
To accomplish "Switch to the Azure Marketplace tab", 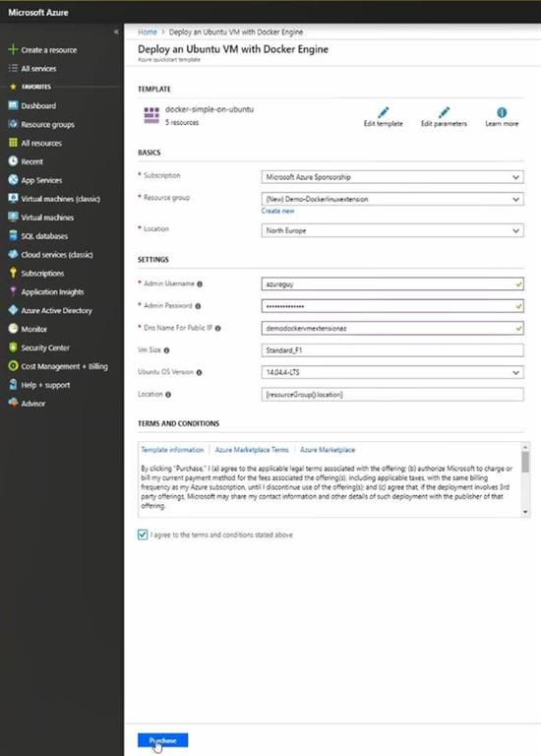I will 328,449.
